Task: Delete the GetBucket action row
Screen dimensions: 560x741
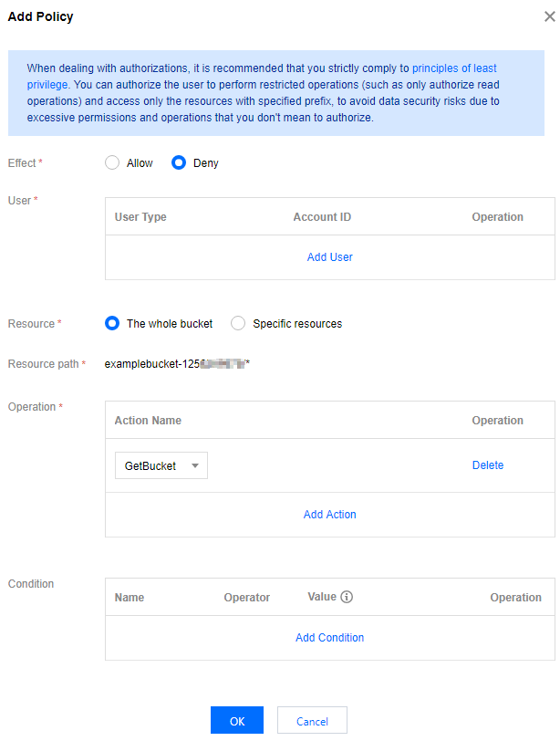Action: [487, 465]
